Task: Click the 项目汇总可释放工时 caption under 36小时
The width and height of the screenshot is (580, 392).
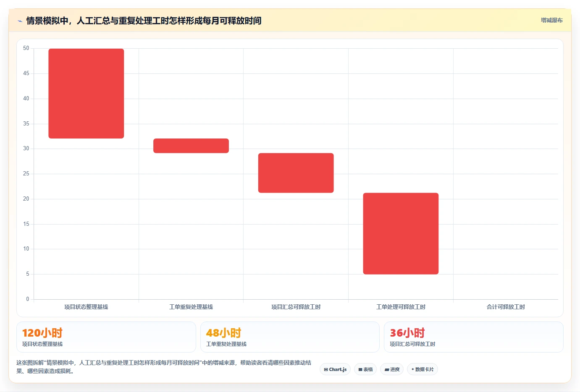Action: click(x=412, y=344)
